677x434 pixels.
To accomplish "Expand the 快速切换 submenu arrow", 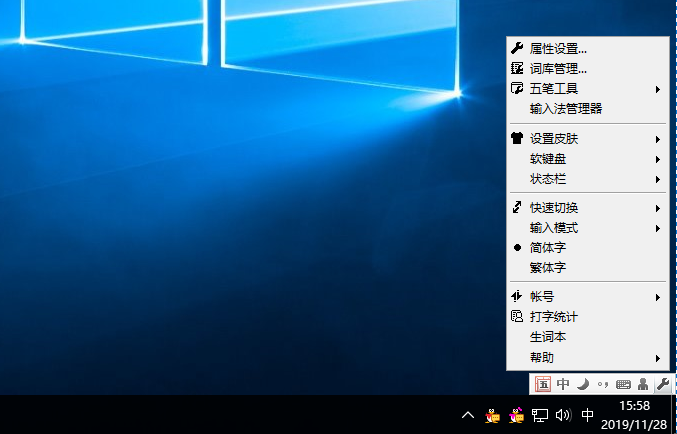I will pyautogui.click(x=658, y=208).
